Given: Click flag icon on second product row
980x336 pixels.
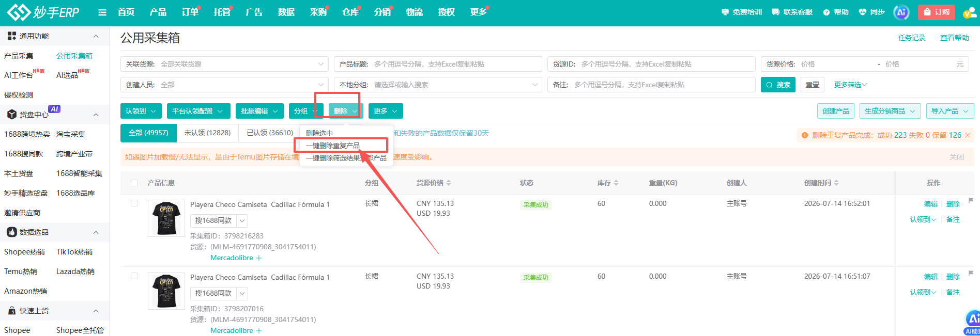Looking at the screenshot, I should pyautogui.click(x=971, y=273).
